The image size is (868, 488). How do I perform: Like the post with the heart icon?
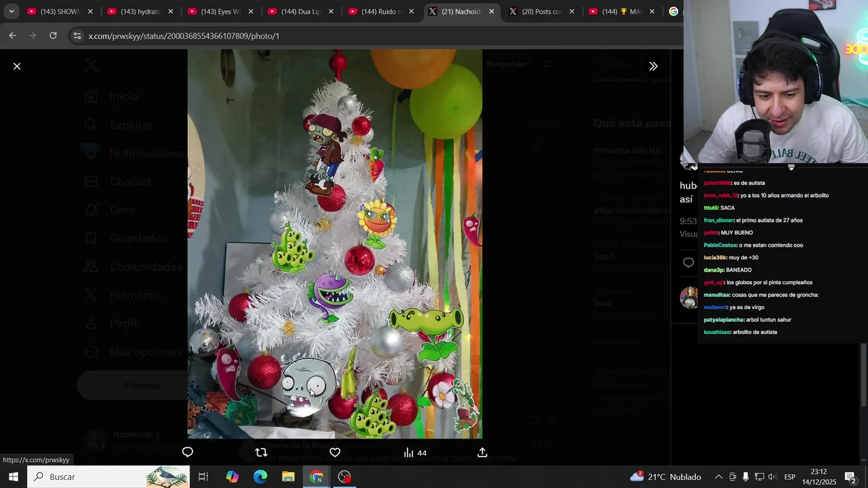pyautogui.click(x=335, y=452)
